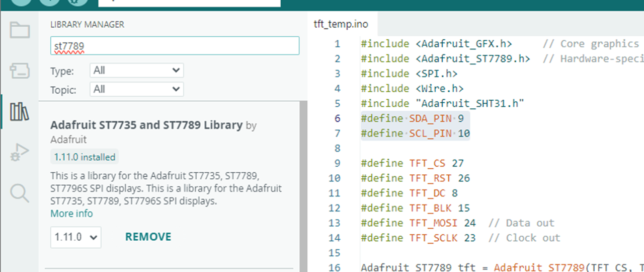The image size is (644, 272).
Task: Click the #include <Wire.h> line
Action: (412, 89)
